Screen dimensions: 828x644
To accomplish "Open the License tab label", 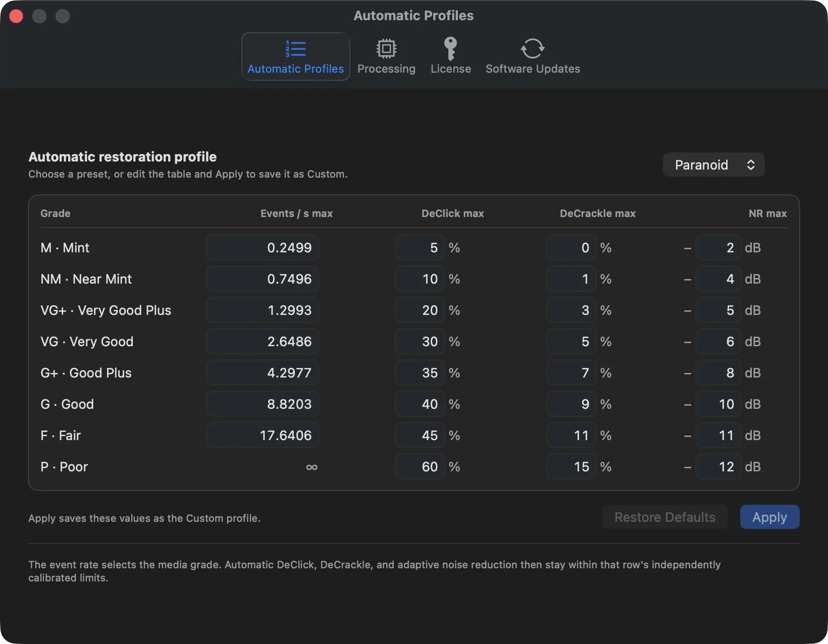I will tap(450, 69).
